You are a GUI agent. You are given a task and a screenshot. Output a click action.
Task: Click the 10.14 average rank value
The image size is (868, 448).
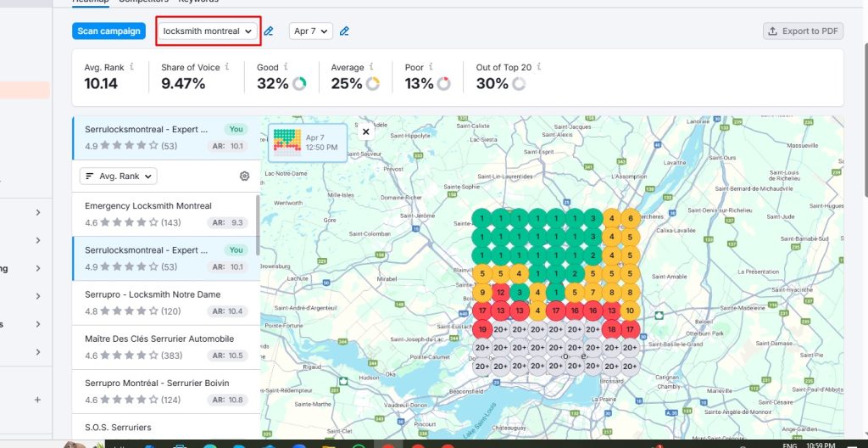coord(102,84)
